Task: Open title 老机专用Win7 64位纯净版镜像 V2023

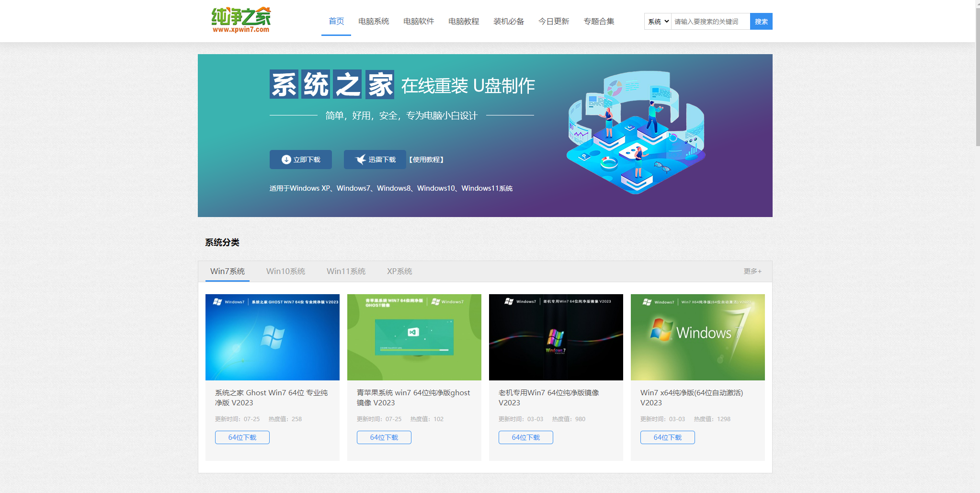Action: [549, 398]
